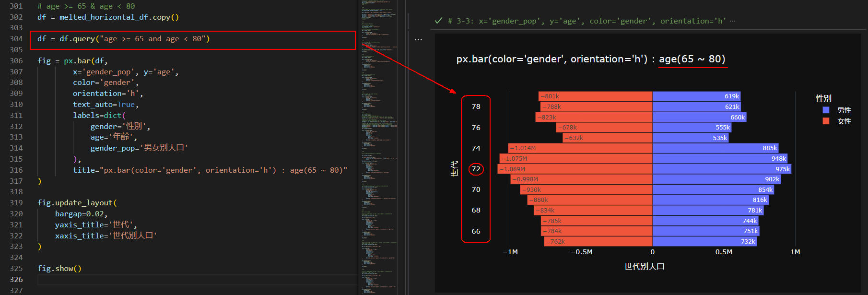Viewport: 868px width, 295px height.
Task: Click the xaxis_title='世代別人口' code line
Action: [106, 236]
